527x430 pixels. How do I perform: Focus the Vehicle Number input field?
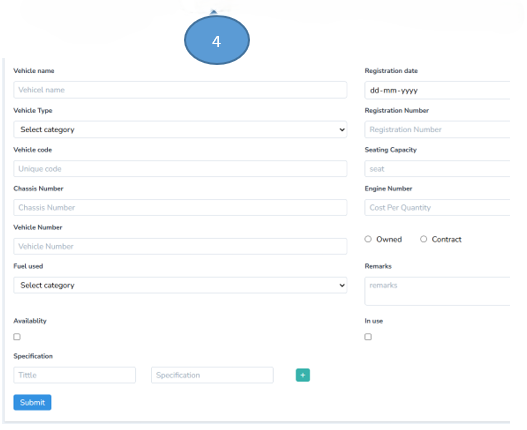tap(180, 246)
